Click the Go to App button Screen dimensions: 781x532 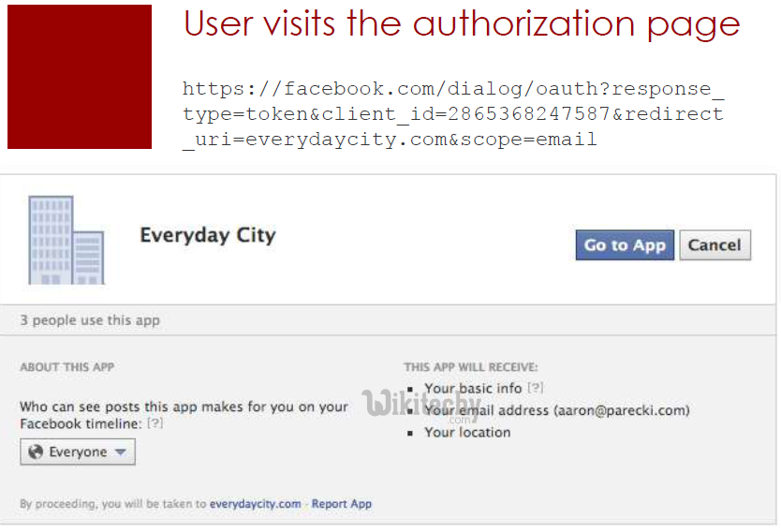(x=625, y=245)
